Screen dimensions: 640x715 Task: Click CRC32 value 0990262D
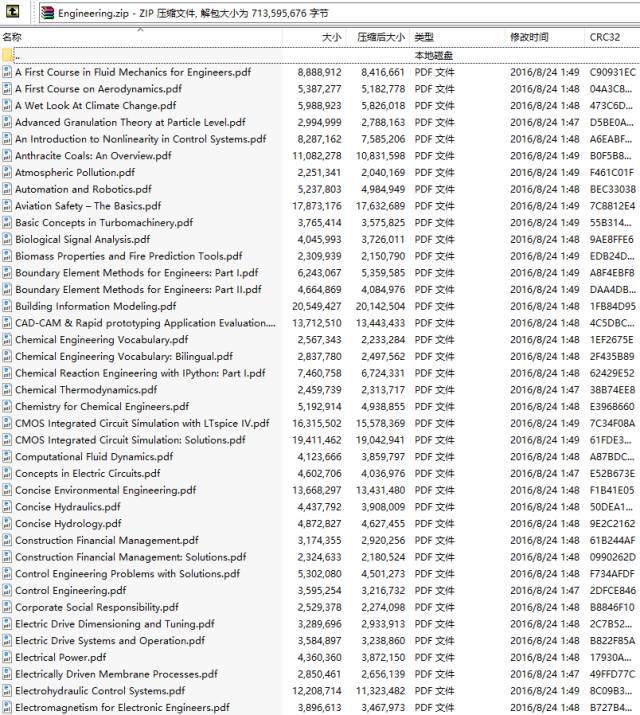[x=612, y=557]
